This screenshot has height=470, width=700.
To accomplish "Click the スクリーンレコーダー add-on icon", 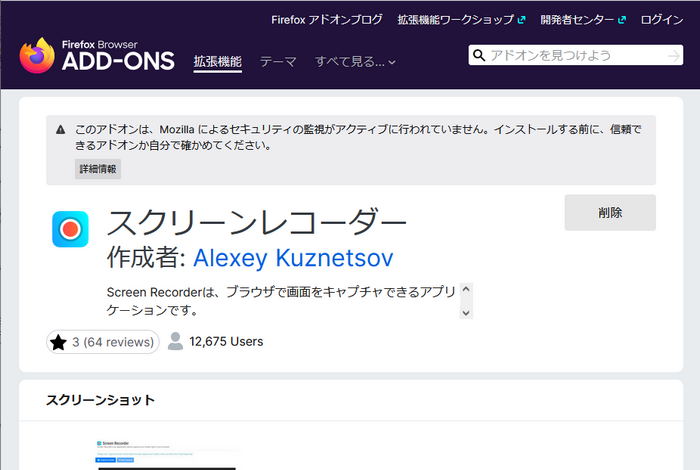I will pyautogui.click(x=71, y=229).
